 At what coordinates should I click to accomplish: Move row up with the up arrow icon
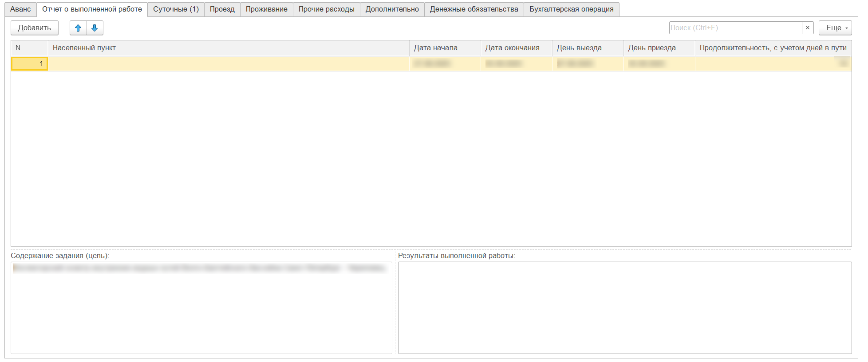(x=78, y=28)
